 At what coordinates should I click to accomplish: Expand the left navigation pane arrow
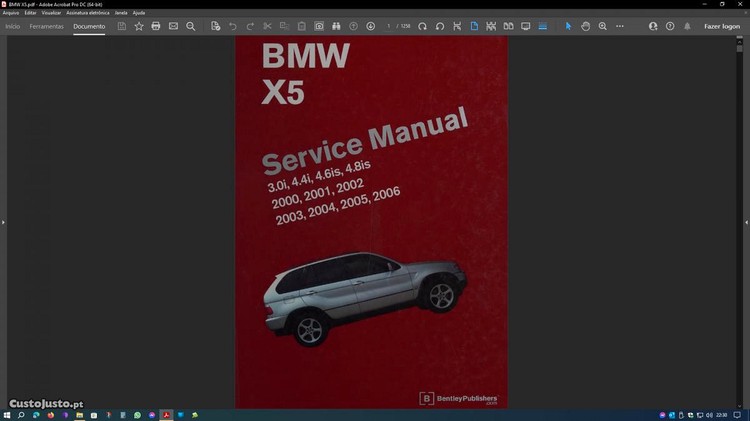[4, 222]
